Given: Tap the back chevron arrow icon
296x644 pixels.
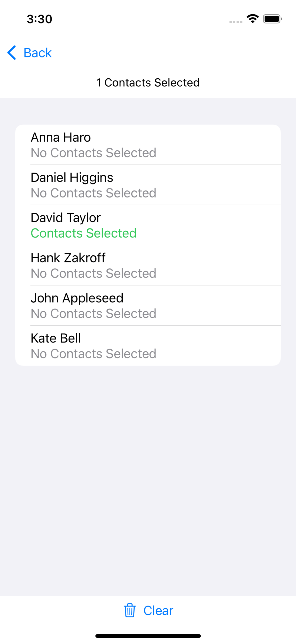Looking at the screenshot, I should pos(12,52).
